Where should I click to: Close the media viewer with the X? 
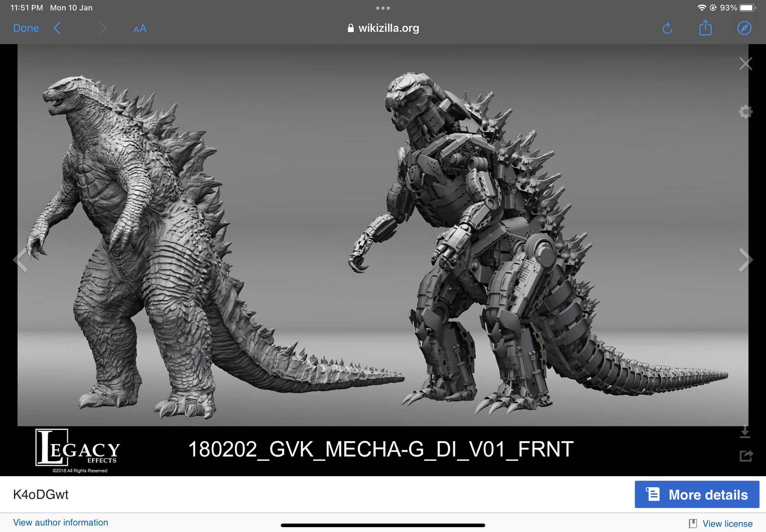pos(745,64)
